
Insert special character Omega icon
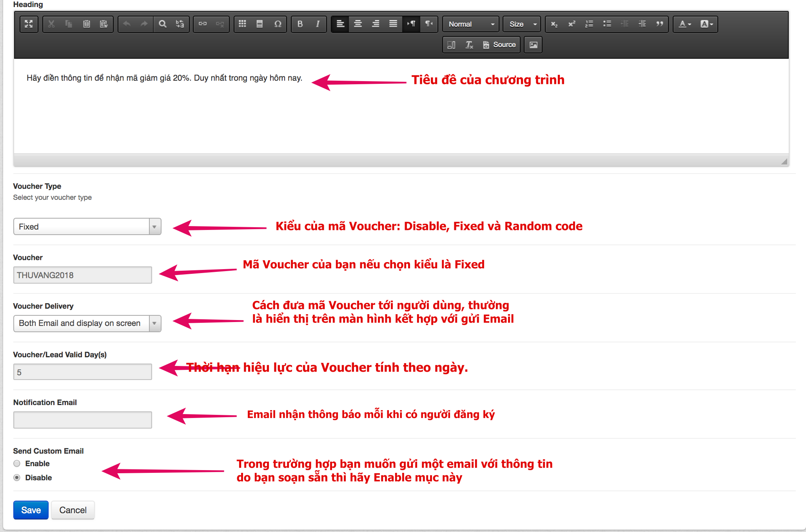pos(278,24)
